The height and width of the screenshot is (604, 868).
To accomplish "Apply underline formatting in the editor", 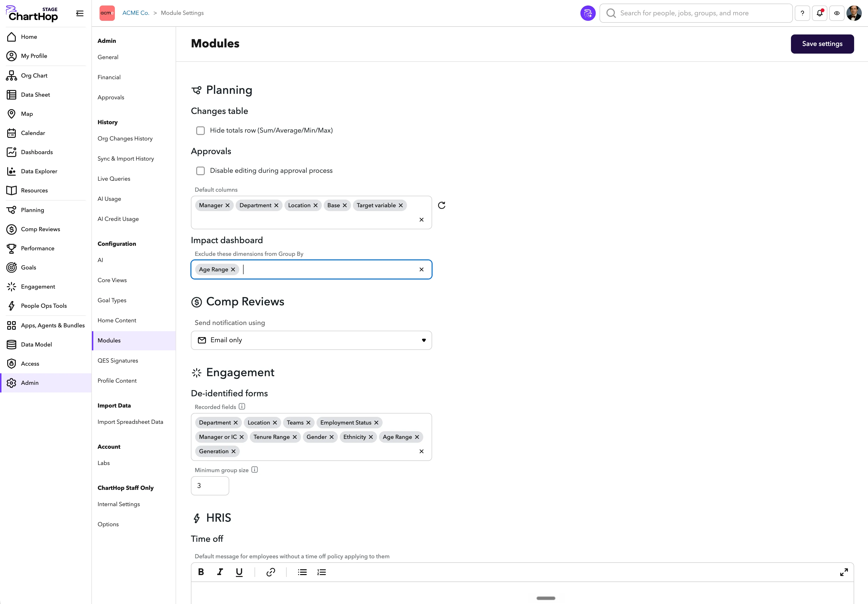I will 239,572.
